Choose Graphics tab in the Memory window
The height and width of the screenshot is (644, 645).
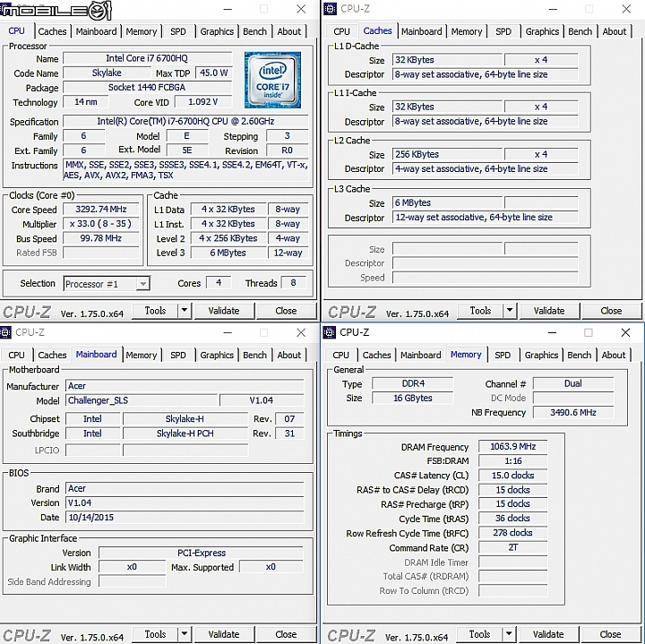click(x=541, y=355)
